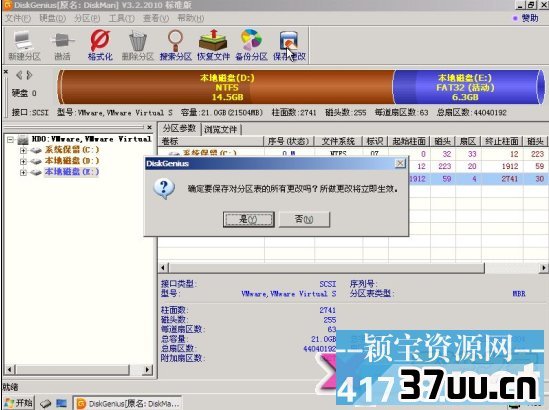Click the 保存更改 (Save Changes) icon
The width and height of the screenshot is (549, 410).
pos(289,46)
